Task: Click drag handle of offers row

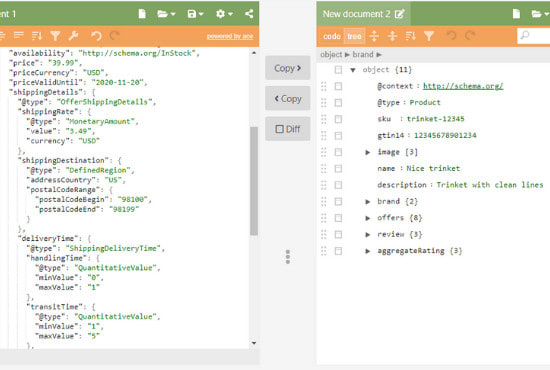Action: click(323, 218)
